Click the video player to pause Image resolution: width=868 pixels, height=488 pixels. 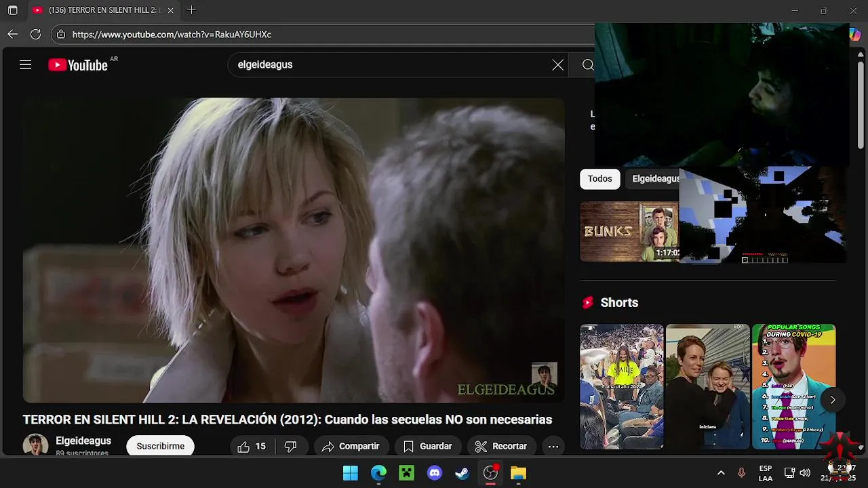tap(294, 250)
